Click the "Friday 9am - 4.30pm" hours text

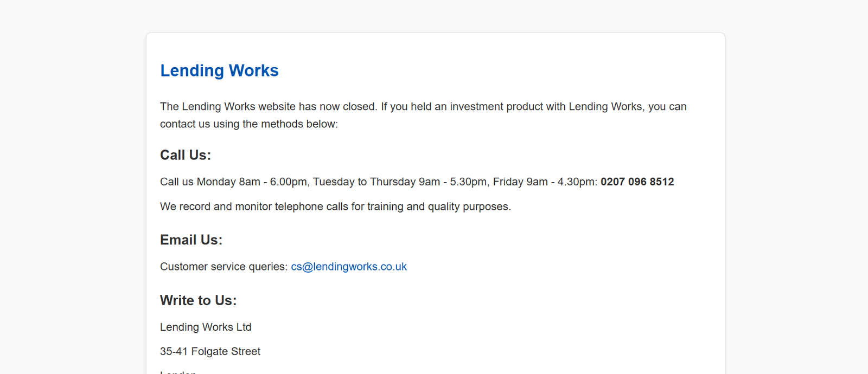tap(545, 182)
